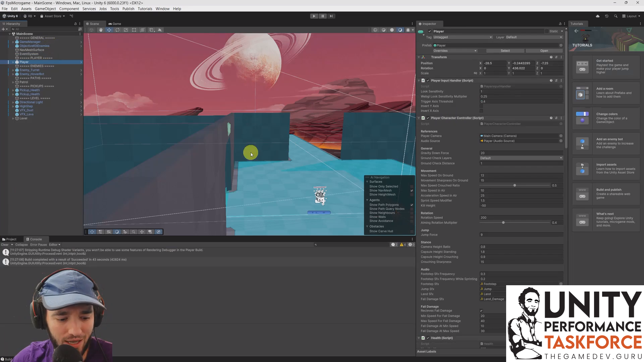Click the Console search field

coord(351,245)
